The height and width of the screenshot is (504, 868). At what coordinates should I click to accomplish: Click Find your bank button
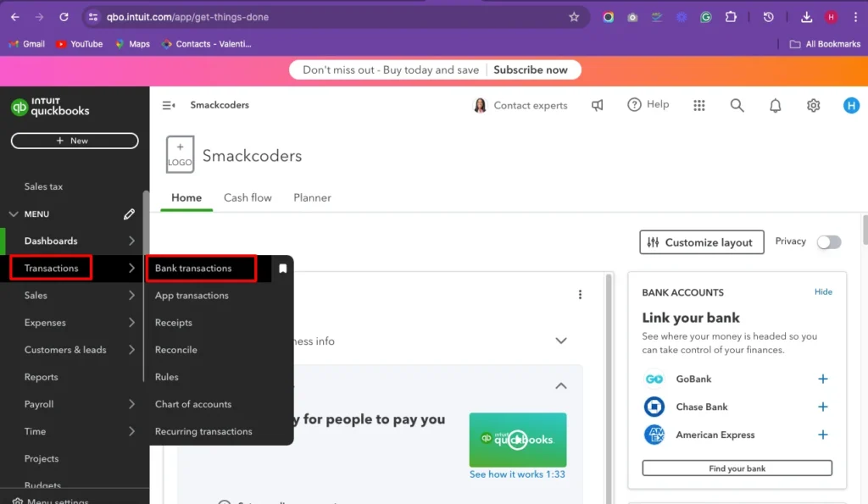point(737,468)
